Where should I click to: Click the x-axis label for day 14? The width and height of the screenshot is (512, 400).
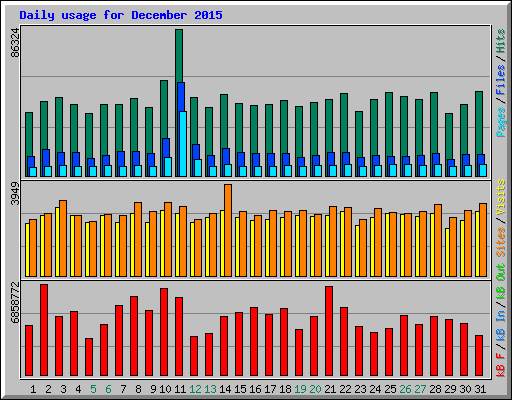click(x=225, y=389)
